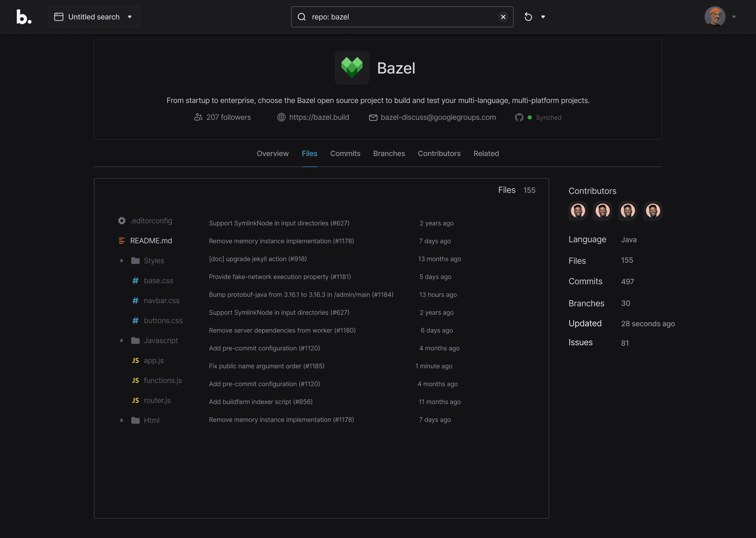Open commit Bump protobuf-java from 3.16.1 to 3.16.3
This screenshot has height=538, width=756.
pyautogui.click(x=301, y=295)
